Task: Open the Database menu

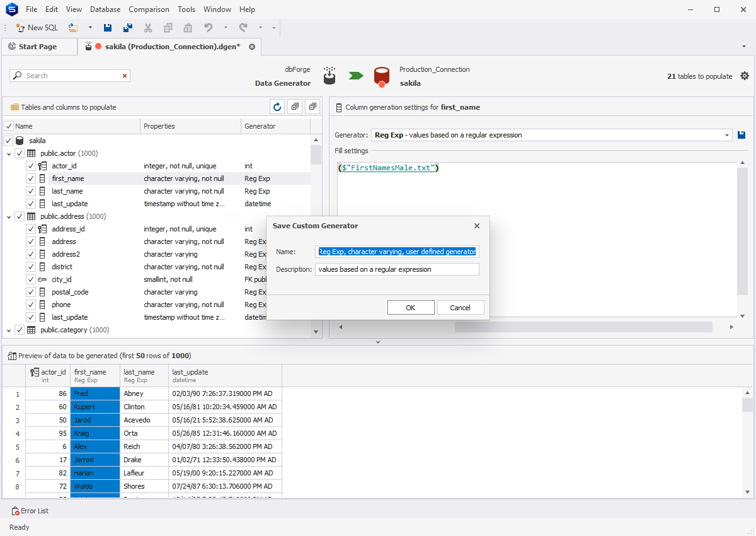Action: click(105, 9)
